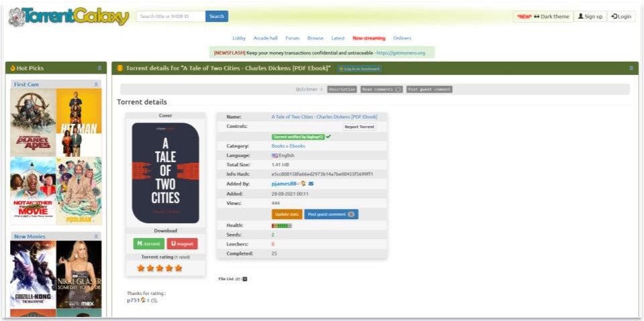Open the Forum menu item

click(x=292, y=38)
